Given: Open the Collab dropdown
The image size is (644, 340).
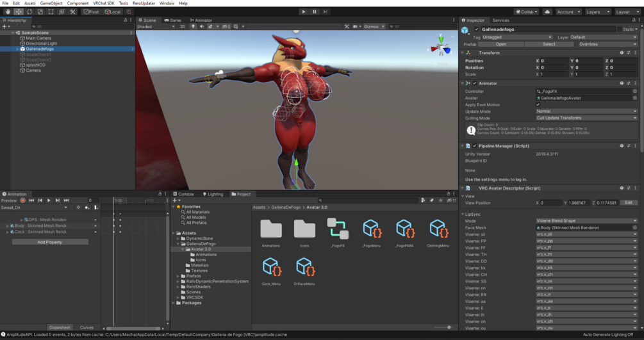Looking at the screenshot, I should click(527, 12).
